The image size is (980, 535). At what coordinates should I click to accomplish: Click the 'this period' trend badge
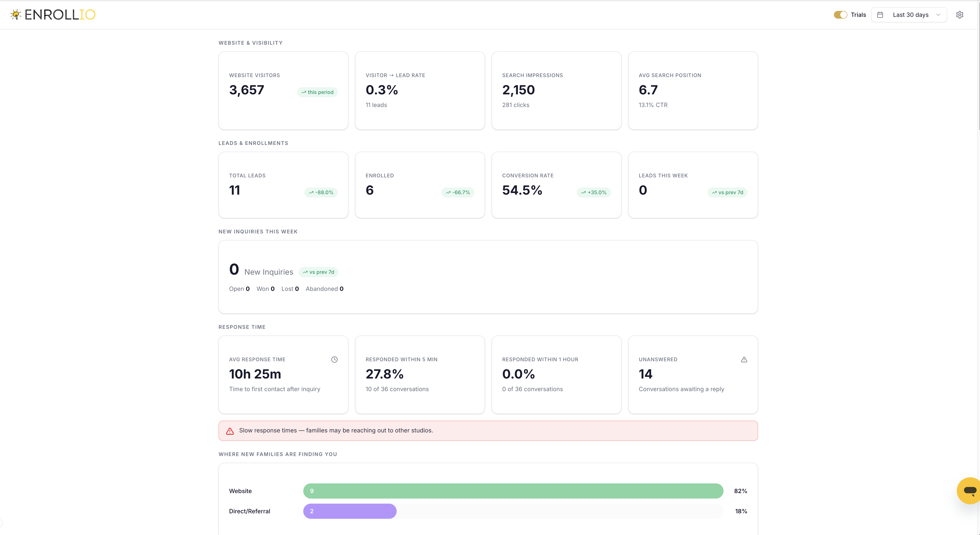317,92
